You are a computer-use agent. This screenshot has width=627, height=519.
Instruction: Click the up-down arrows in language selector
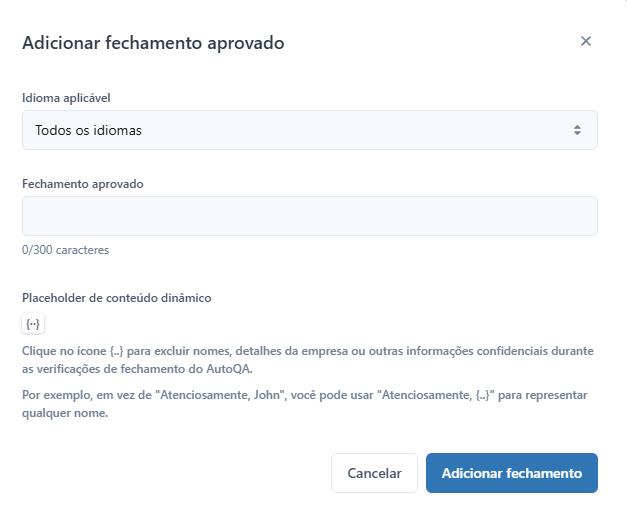tap(577, 130)
